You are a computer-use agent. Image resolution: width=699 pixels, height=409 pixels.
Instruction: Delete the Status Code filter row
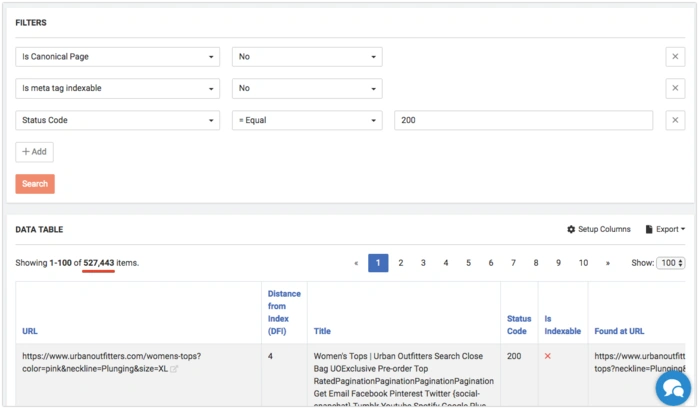(676, 121)
